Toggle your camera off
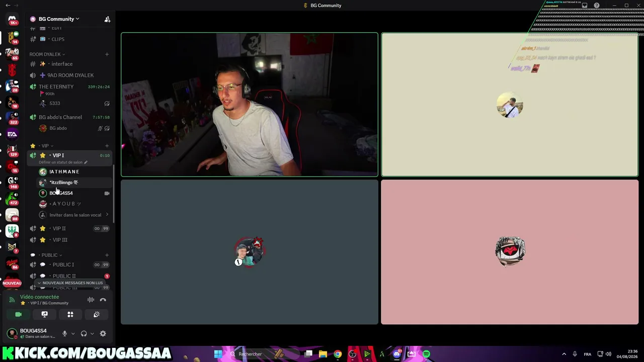This screenshot has height=362, width=644. tap(19, 314)
